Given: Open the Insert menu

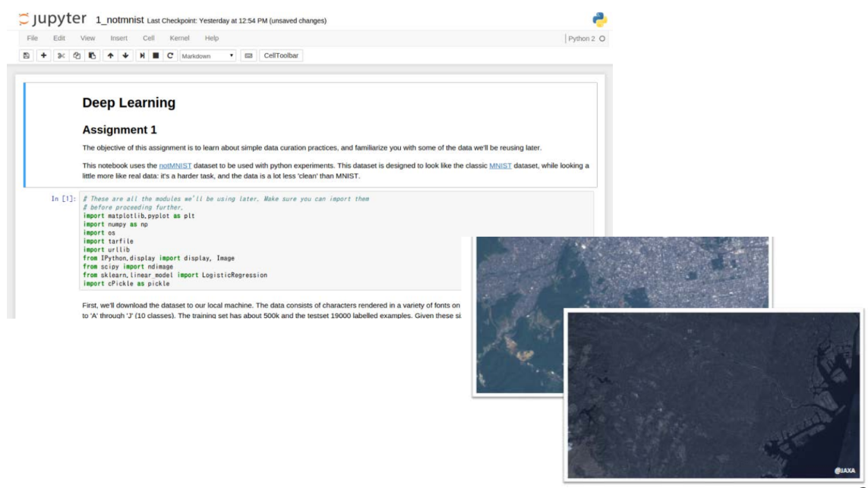Looking at the screenshot, I should click(x=118, y=38).
